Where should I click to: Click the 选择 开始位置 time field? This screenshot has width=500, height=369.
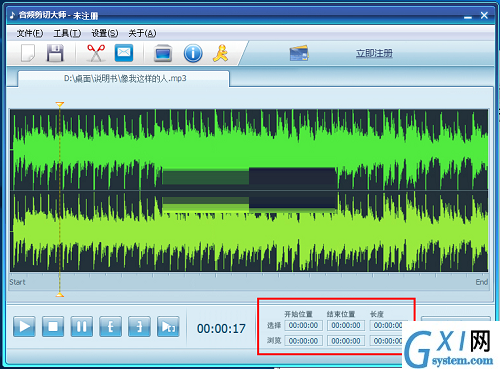[x=303, y=325]
